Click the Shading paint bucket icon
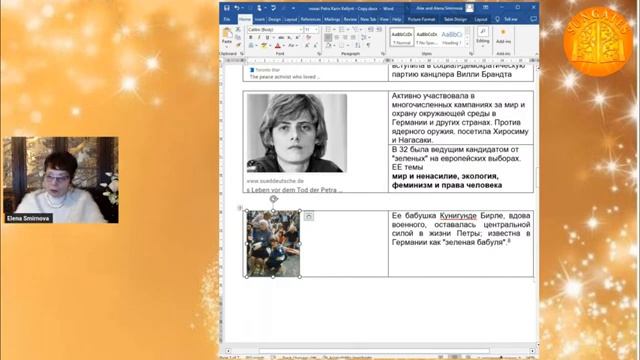 (329, 45)
